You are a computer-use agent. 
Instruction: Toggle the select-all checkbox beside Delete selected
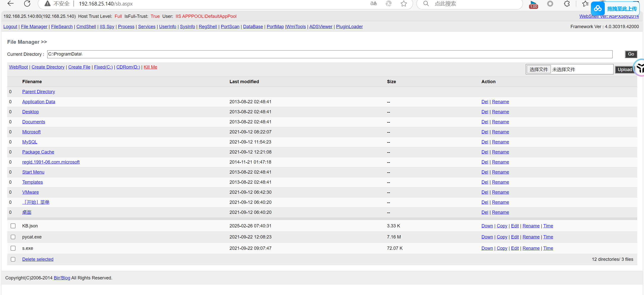tap(13, 259)
